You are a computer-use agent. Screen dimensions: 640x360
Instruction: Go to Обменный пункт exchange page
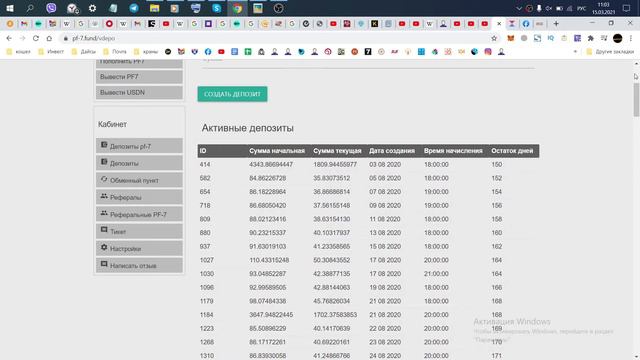139,180
